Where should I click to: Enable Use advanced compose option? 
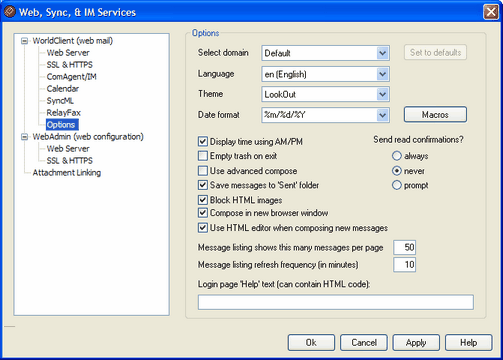203,171
